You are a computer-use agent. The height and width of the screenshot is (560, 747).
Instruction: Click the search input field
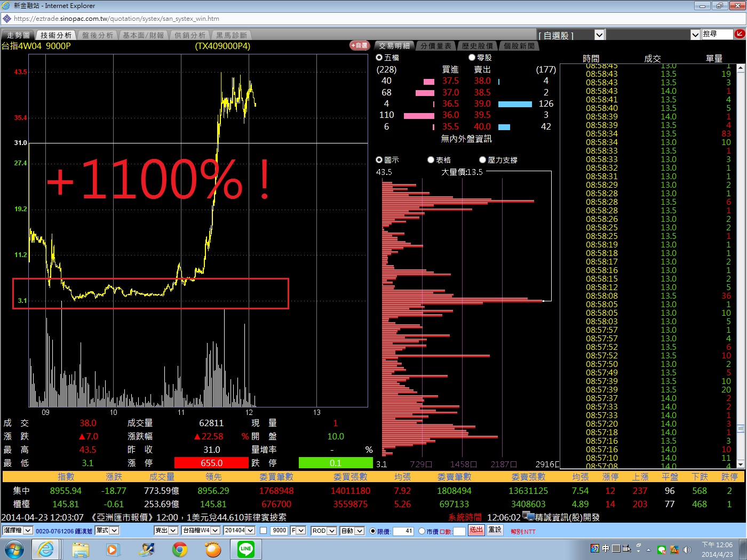(x=717, y=34)
